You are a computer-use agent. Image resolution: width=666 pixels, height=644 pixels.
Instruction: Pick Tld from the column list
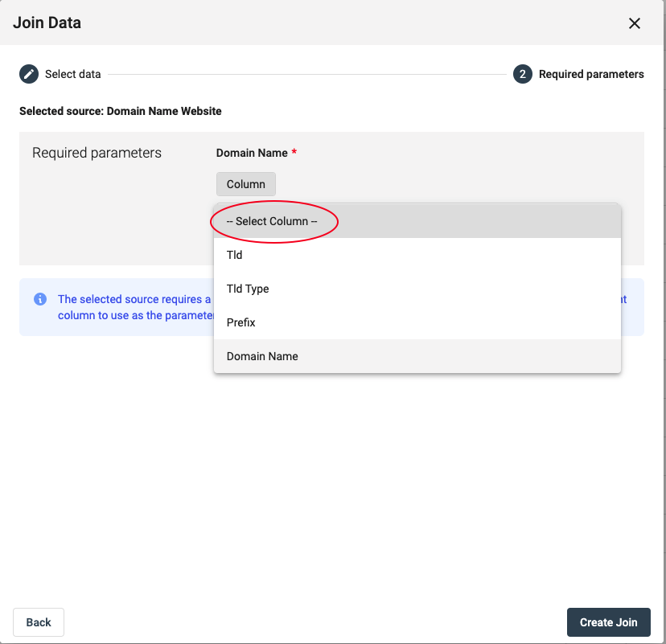coord(417,255)
